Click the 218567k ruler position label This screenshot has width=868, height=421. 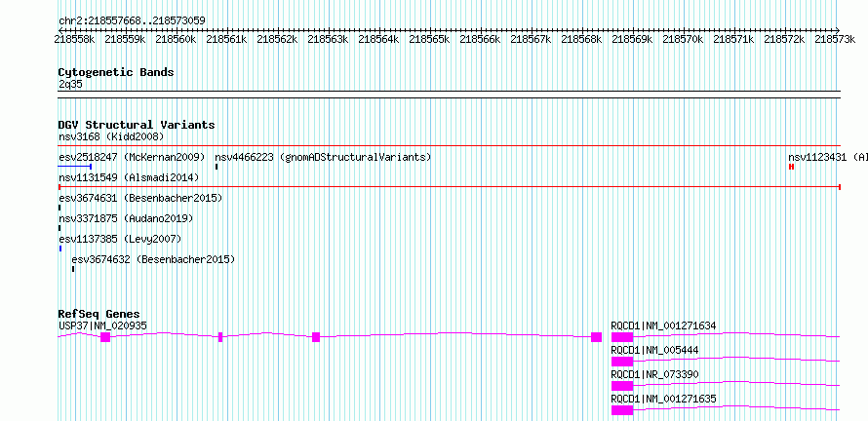pyautogui.click(x=531, y=39)
